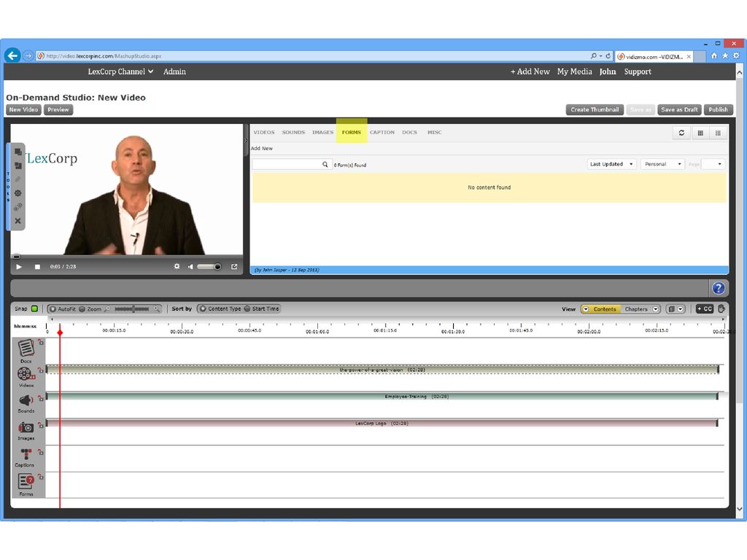Switch to the VIDEOS tab
Image resolution: width=747 pixels, height=560 pixels.
(x=263, y=133)
